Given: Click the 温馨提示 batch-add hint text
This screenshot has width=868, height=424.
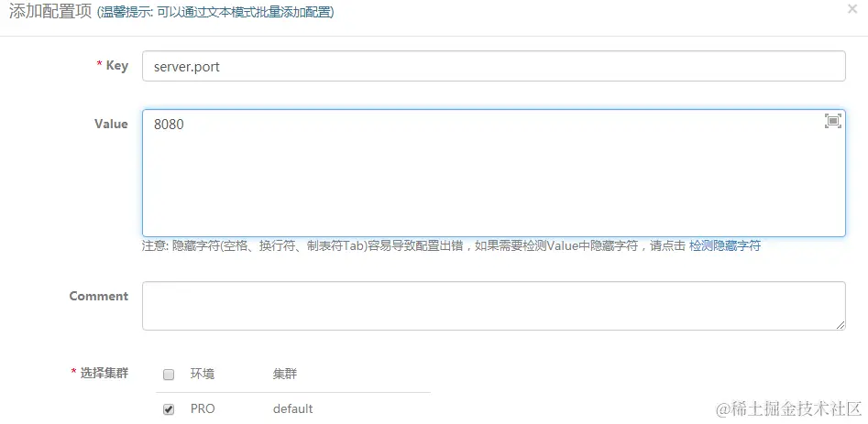Looking at the screenshot, I should [216, 12].
